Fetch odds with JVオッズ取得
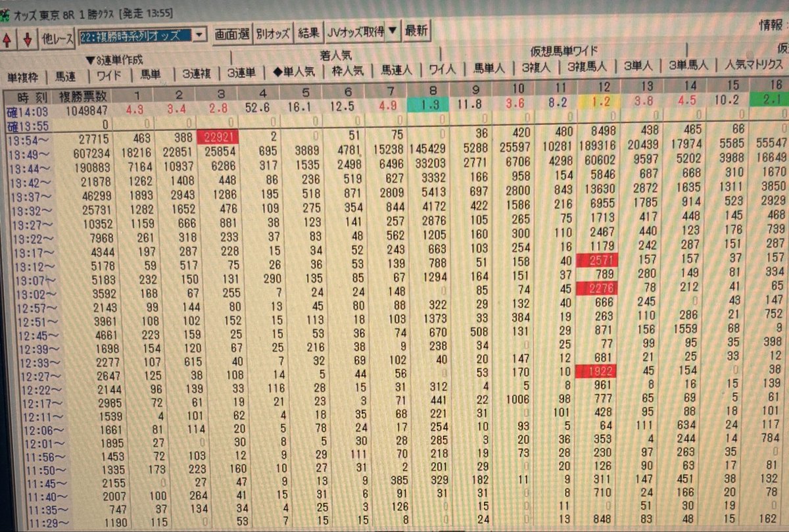This screenshot has width=789, height=532. pos(356,30)
